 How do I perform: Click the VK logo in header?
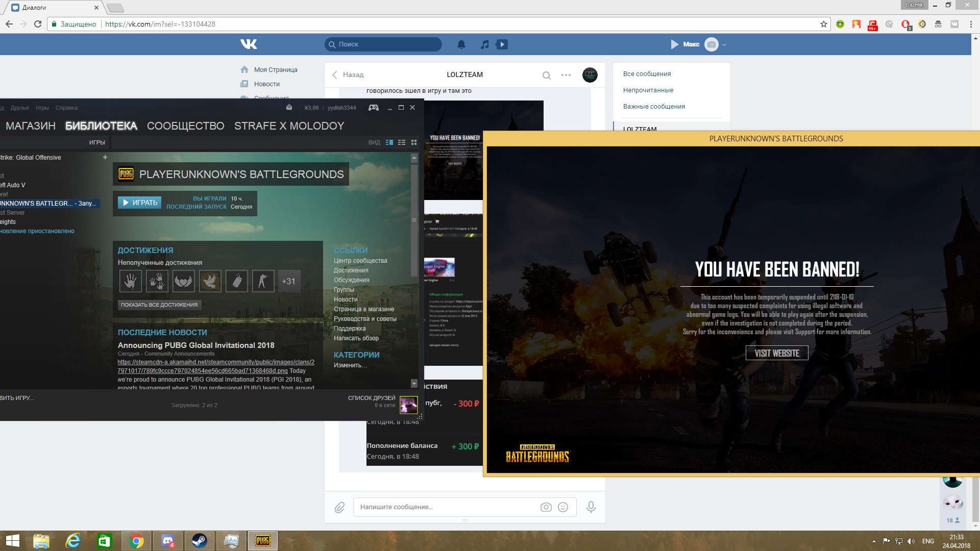click(249, 44)
